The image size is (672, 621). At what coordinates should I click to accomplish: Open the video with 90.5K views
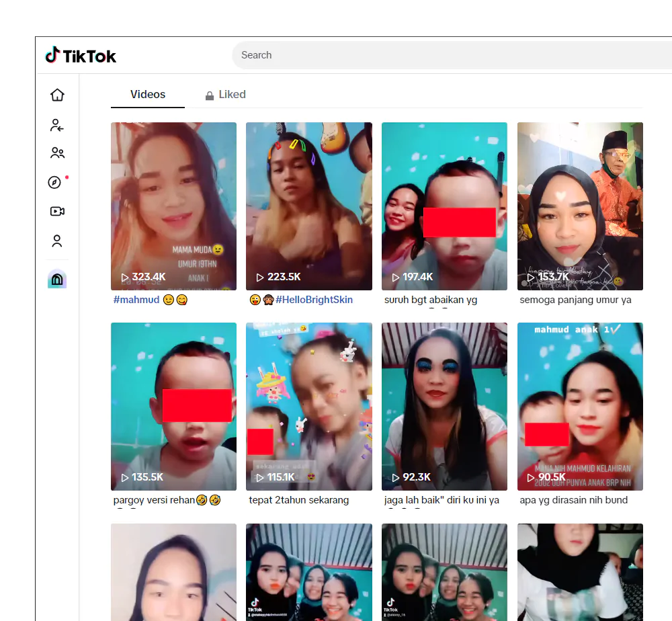click(580, 407)
